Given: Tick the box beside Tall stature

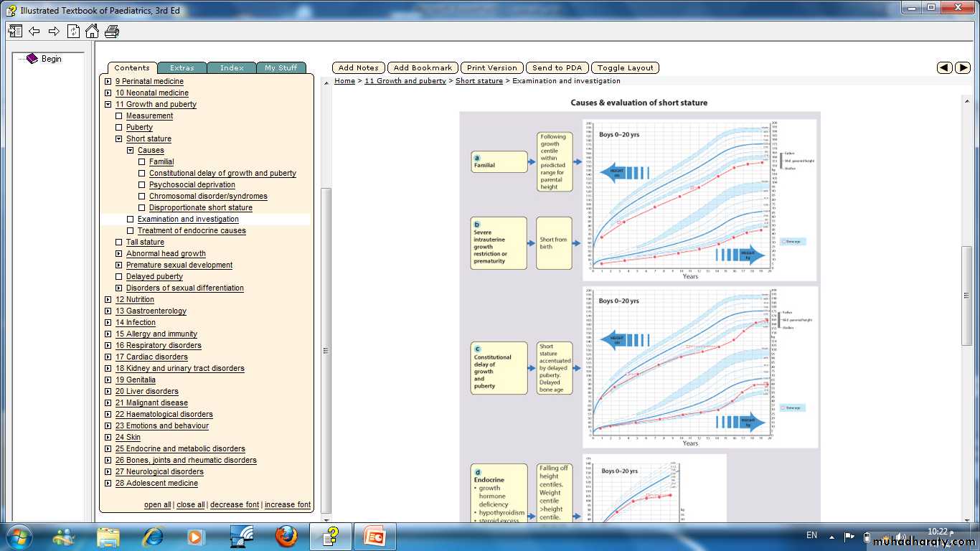Looking at the screenshot, I should point(119,242).
